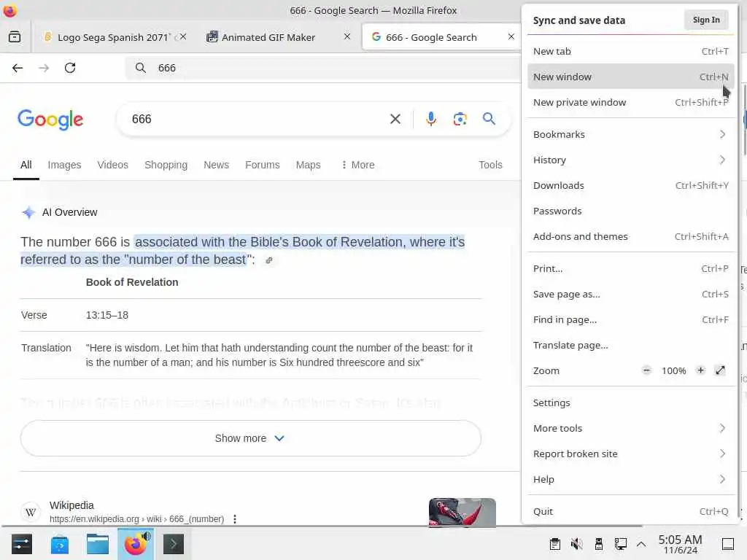Open the taskbar application launcher icon
Screen dimensions: 747x560
(21, 544)
